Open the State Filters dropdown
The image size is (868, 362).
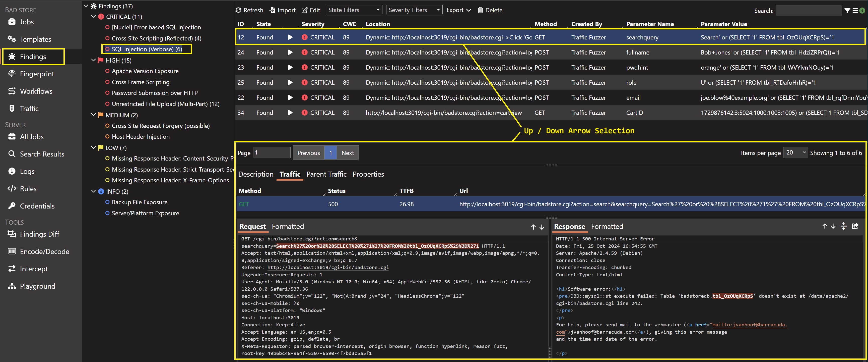[354, 10]
